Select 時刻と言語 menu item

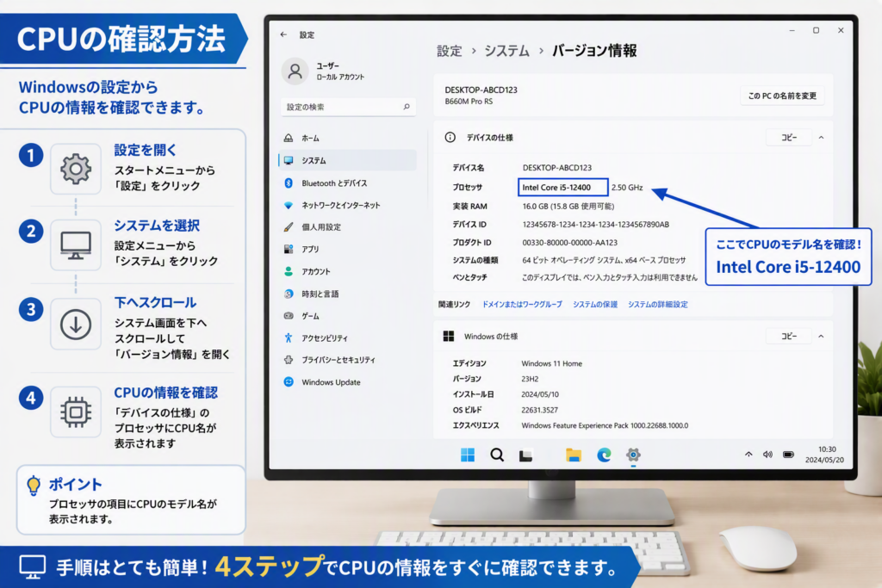(348, 294)
